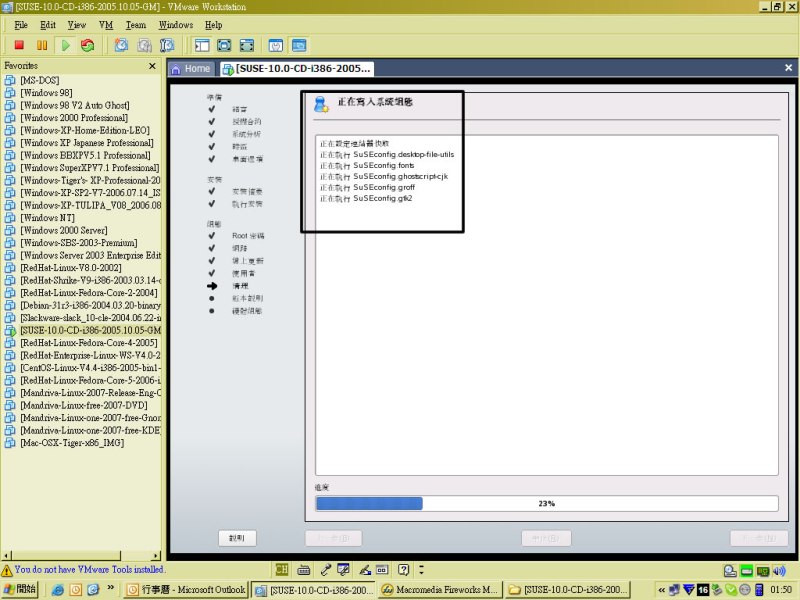Select [Windows 2000 Professional] favorite
This screenshot has height=600, width=800.
[x=73, y=118]
